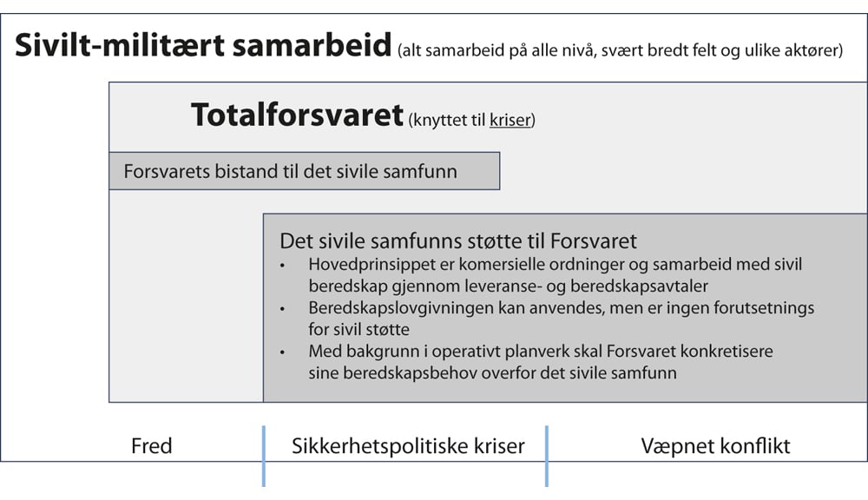Screen dimensions: 868x500
Task: Click the blue divider left of "Væpnet konflikt"
Action: click(547, 455)
